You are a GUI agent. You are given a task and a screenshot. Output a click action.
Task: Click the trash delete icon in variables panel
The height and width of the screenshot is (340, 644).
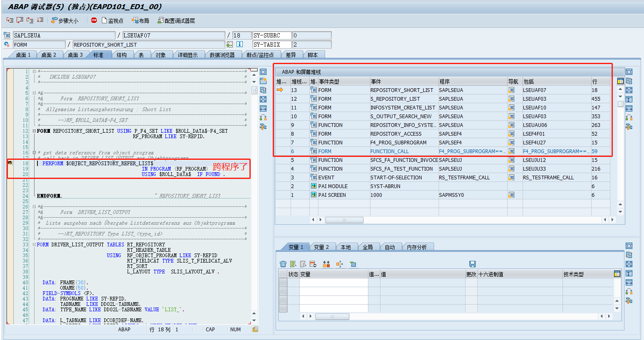(284, 264)
